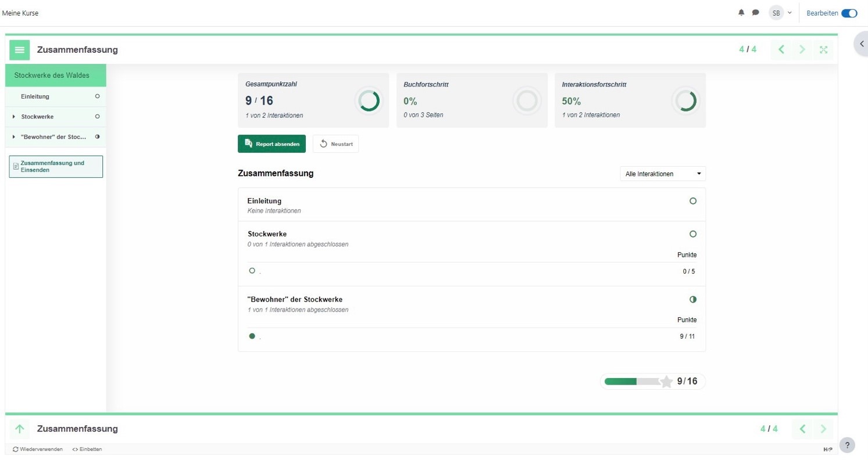Click the Report absenden button
Viewport: 868px width, 460px height.
pos(272,144)
